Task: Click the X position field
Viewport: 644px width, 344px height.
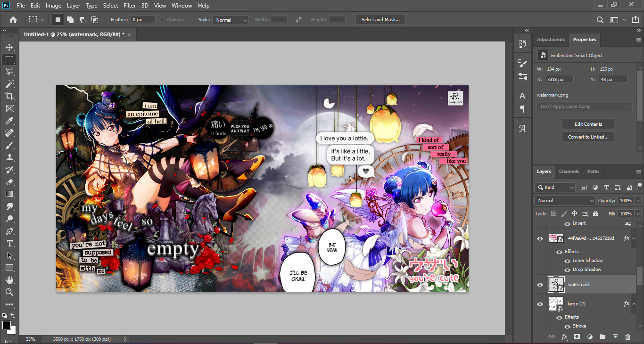Action: click(x=559, y=80)
